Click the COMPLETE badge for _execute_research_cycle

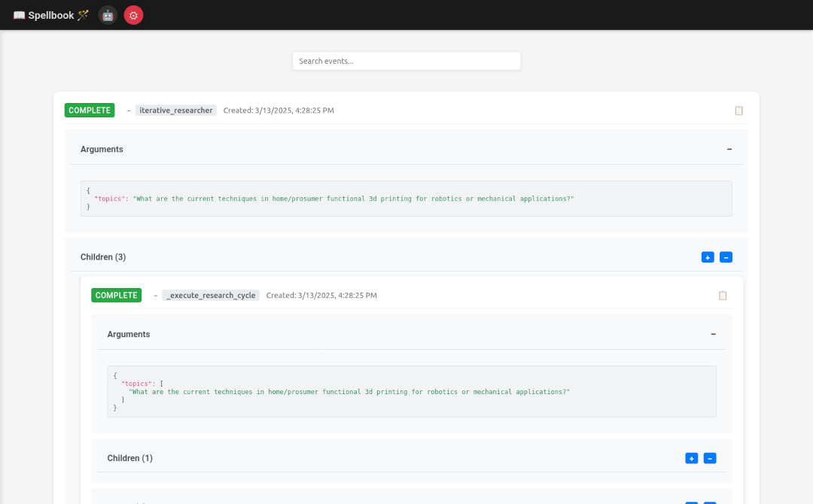(x=117, y=296)
